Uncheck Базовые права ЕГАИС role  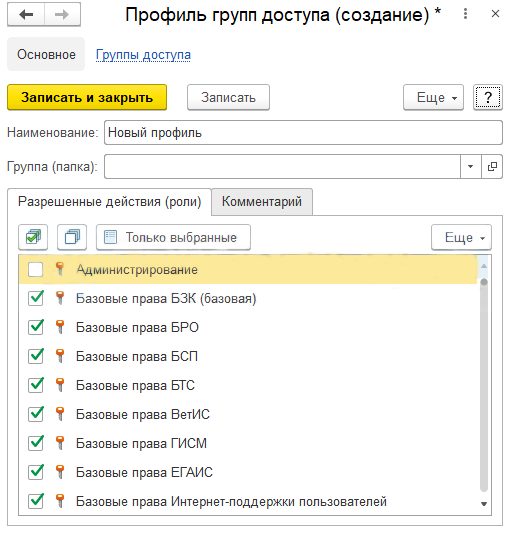click(x=36, y=472)
